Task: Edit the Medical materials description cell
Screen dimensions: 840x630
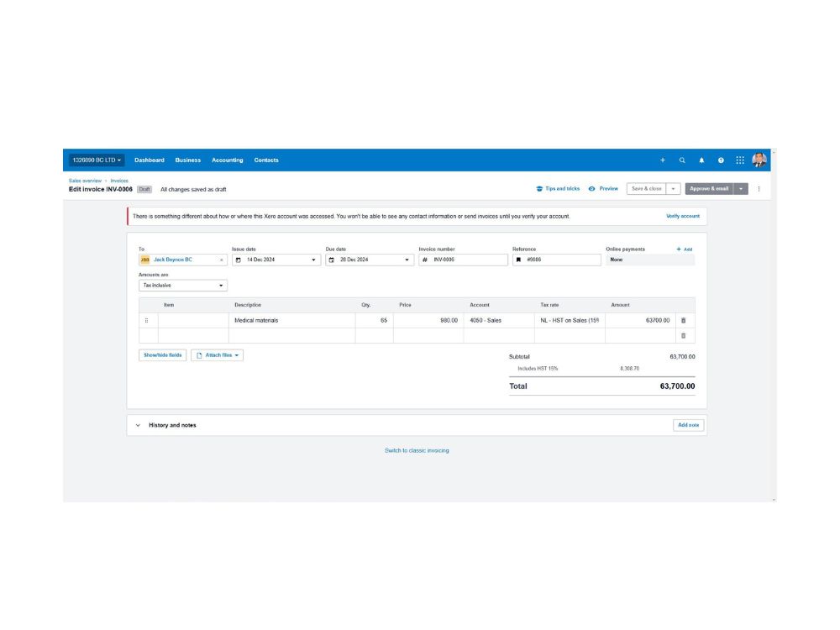Action: 292,320
